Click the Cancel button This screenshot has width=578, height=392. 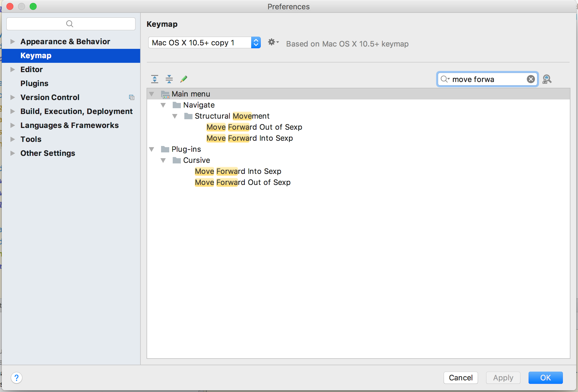tap(461, 378)
